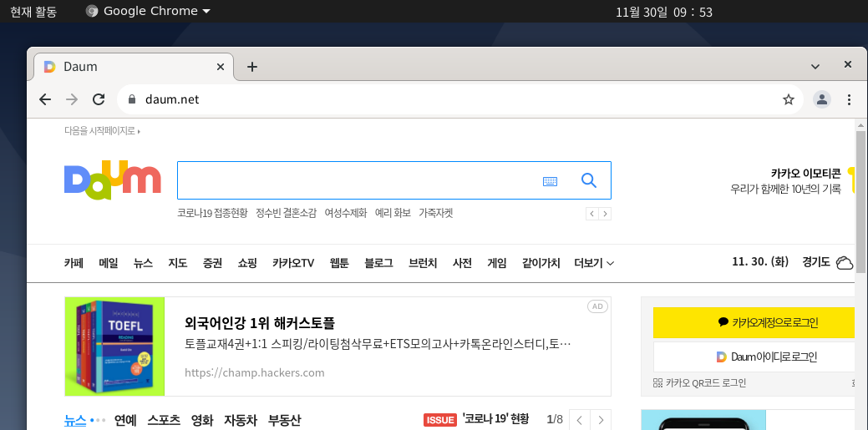
Task: Open the virtual keyboard icon in search box
Action: tap(550, 181)
